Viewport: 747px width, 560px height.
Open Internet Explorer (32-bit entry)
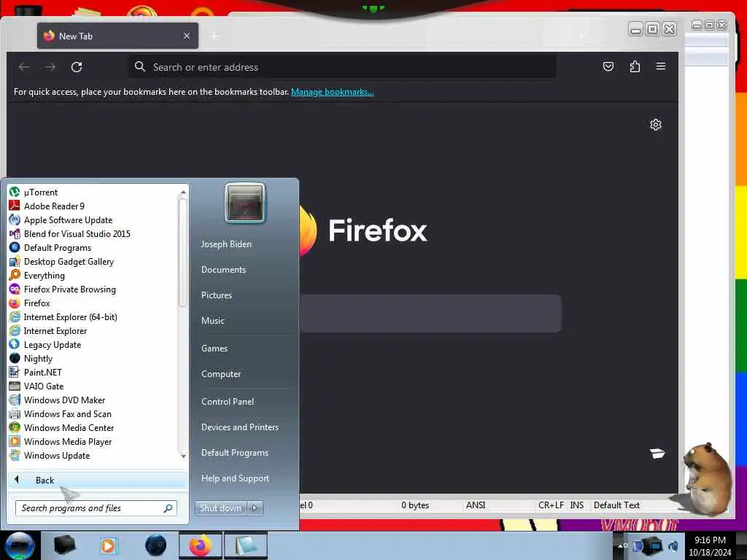click(55, 330)
